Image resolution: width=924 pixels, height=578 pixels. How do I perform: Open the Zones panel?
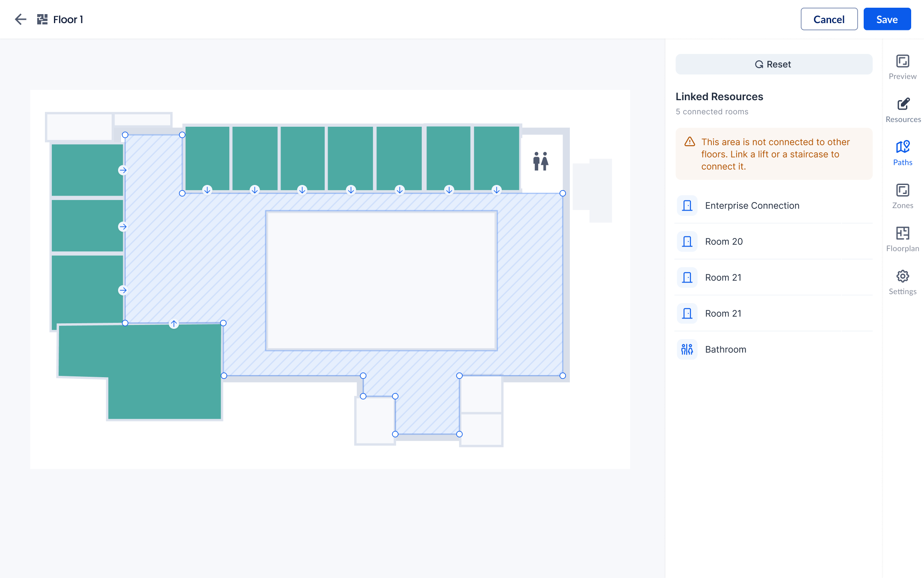(x=903, y=196)
